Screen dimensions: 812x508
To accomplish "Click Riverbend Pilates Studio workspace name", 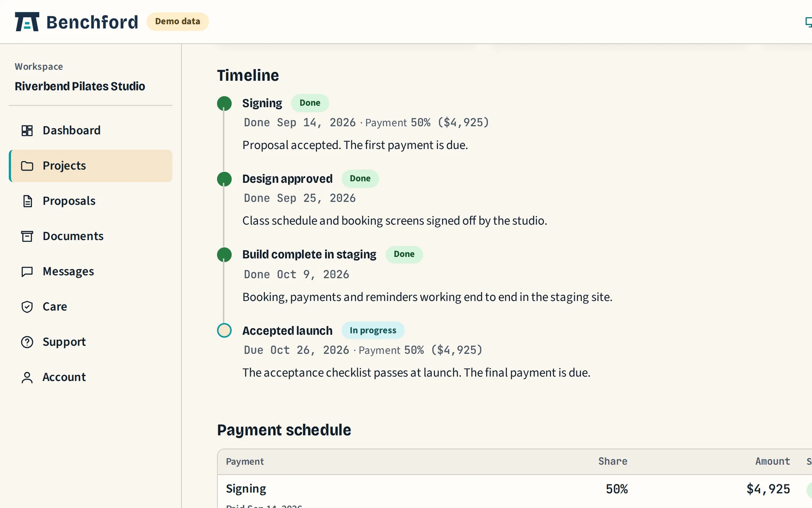I will click(80, 86).
